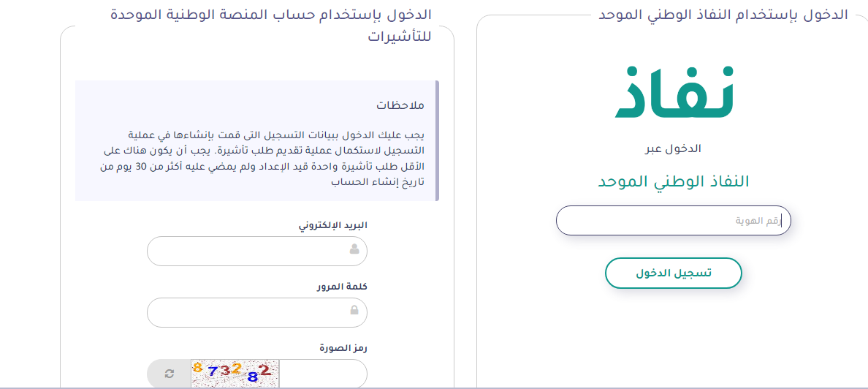Click the captcha code entry box
Image resolution: width=868 pixels, height=389 pixels.
[x=321, y=374]
